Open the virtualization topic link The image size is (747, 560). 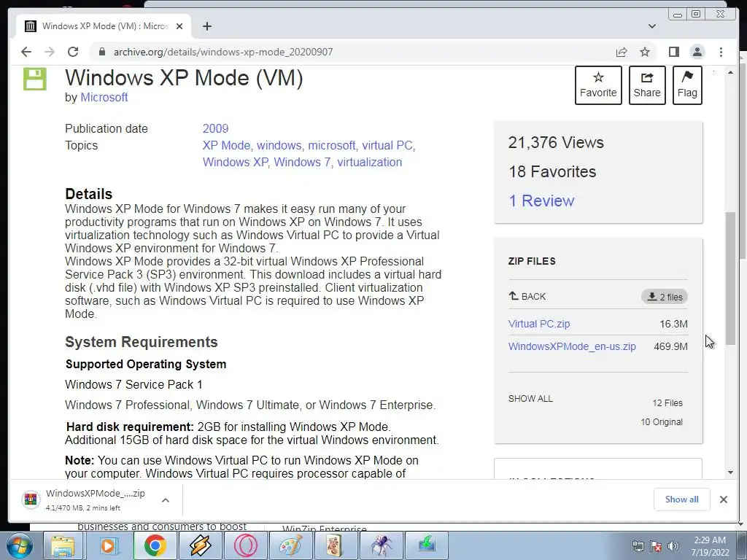coord(369,163)
